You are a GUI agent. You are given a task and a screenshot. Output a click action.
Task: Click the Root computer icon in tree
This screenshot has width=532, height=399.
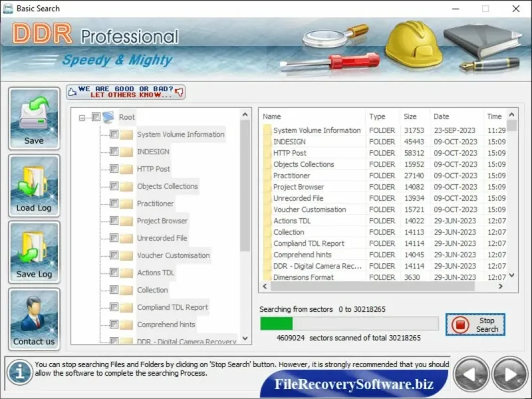[x=108, y=117]
